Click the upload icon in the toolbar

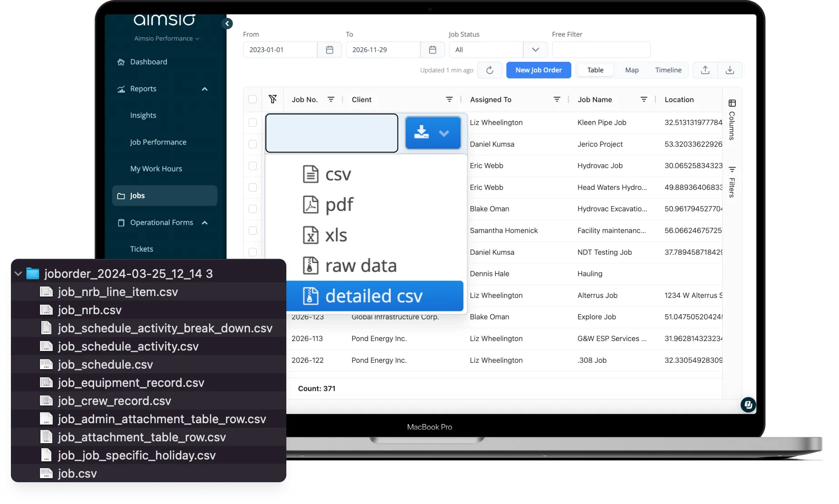point(705,70)
